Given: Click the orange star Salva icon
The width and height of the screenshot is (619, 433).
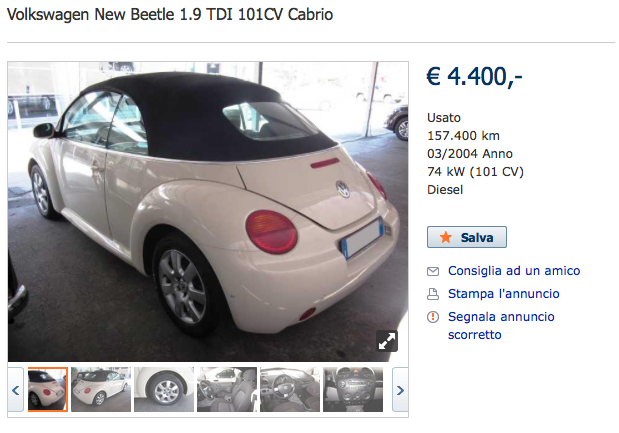Looking at the screenshot, I should point(446,237).
